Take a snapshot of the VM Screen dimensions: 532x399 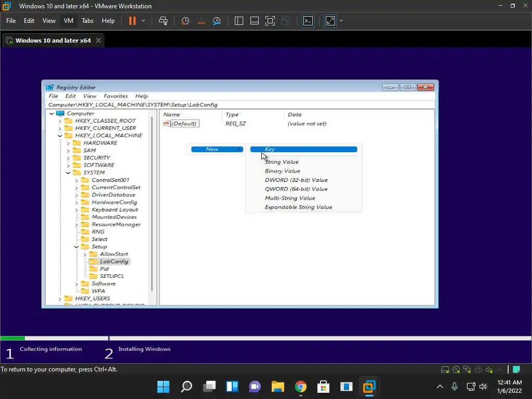pos(185,21)
